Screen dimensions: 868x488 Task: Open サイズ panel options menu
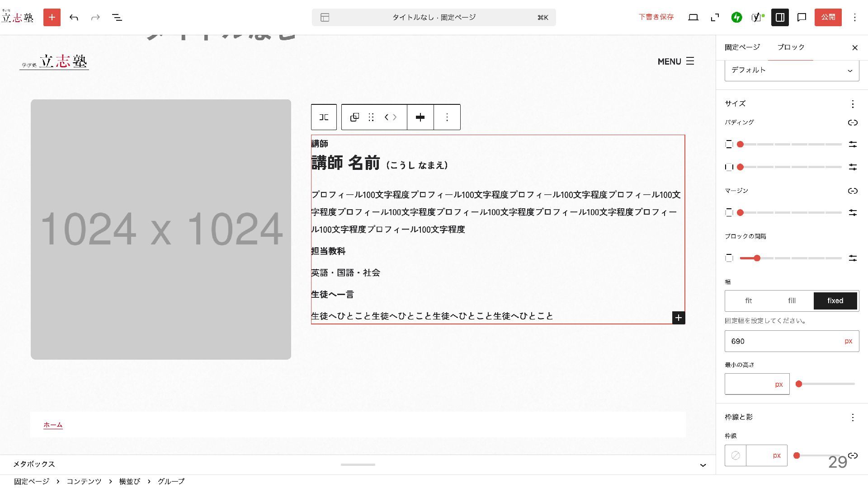(853, 104)
